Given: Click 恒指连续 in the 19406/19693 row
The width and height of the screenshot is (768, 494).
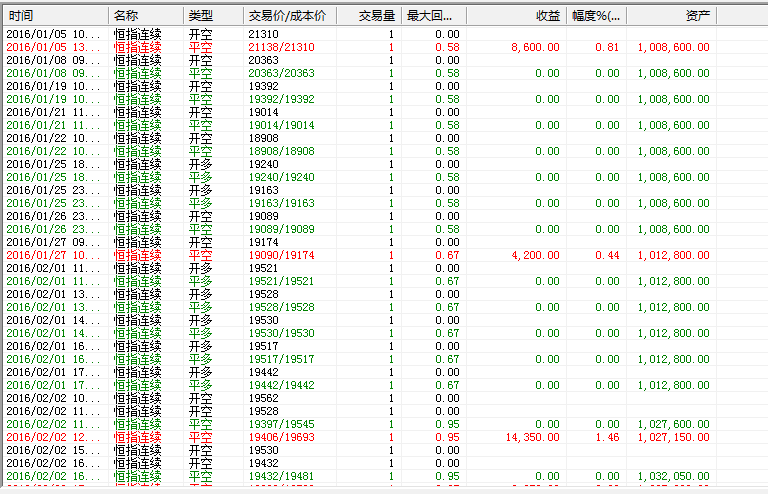Looking at the screenshot, I should [138, 437].
